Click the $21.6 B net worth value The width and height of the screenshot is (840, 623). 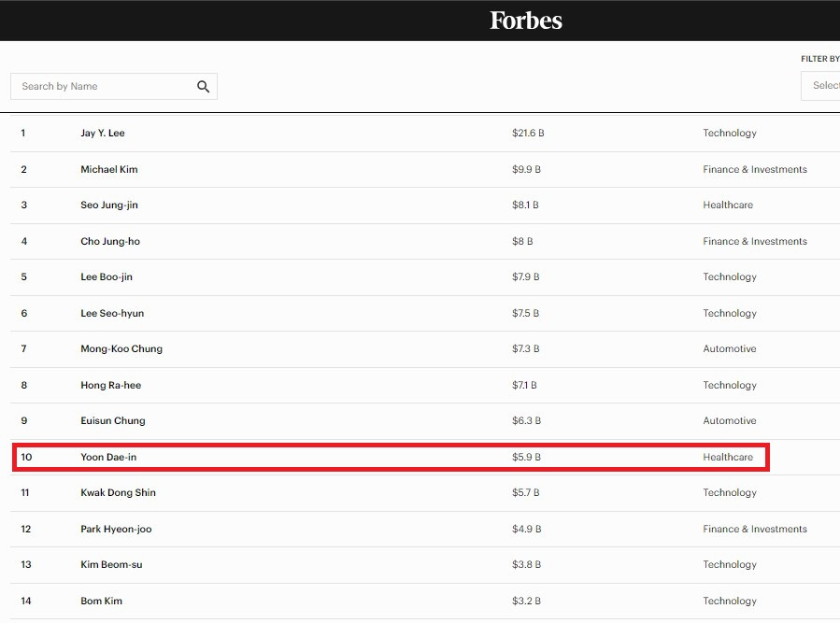(x=528, y=134)
